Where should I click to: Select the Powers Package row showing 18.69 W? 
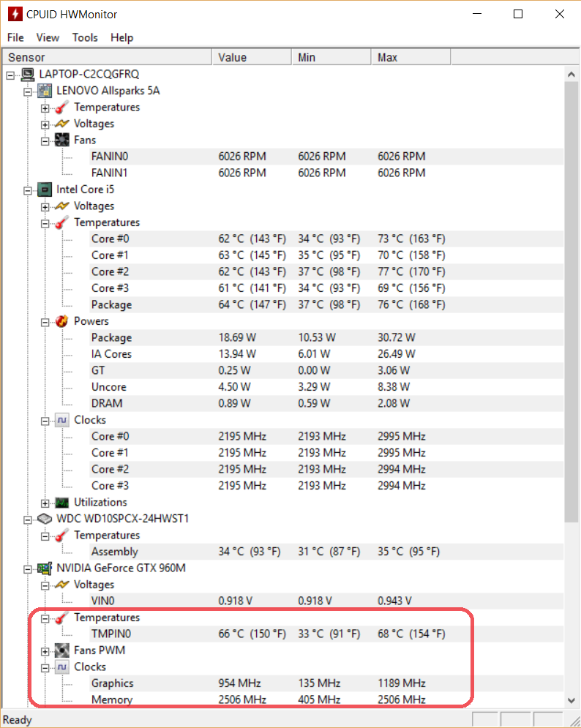point(326,337)
